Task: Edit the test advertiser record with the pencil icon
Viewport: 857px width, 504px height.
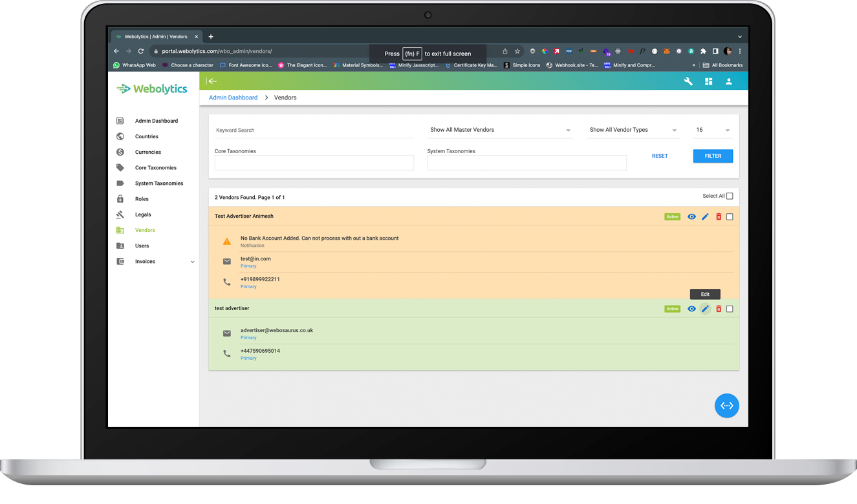Action: pos(704,309)
